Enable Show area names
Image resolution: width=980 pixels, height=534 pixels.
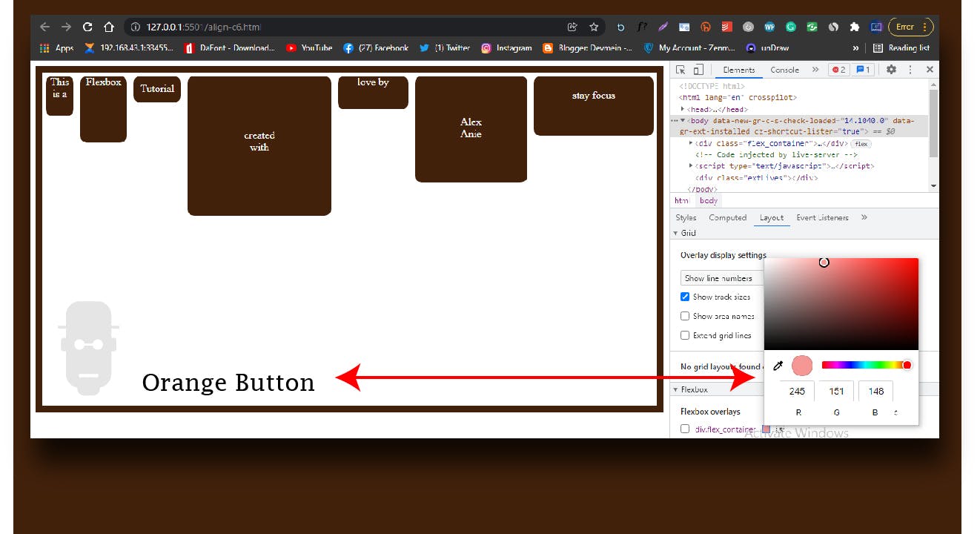pos(685,316)
